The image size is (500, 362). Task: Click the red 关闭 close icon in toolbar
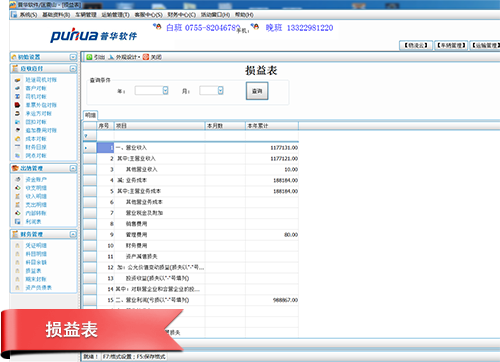point(146,57)
